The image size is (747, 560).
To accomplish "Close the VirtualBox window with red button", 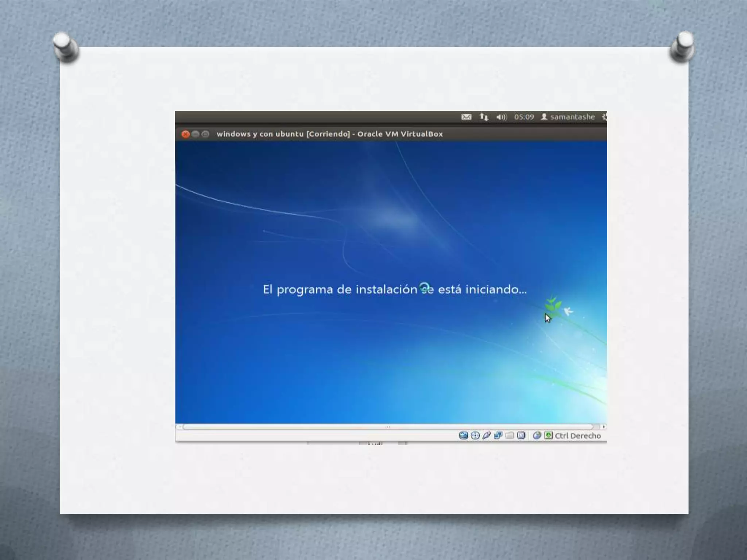I will pyautogui.click(x=185, y=134).
